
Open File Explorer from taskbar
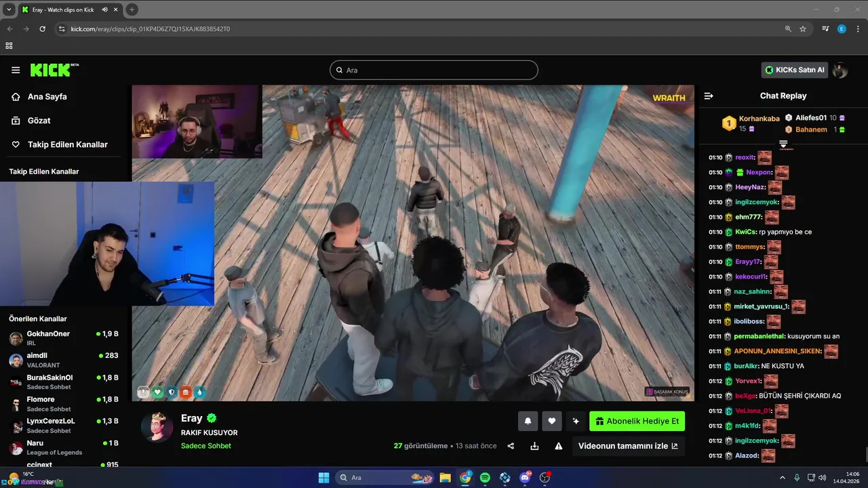coord(445,478)
